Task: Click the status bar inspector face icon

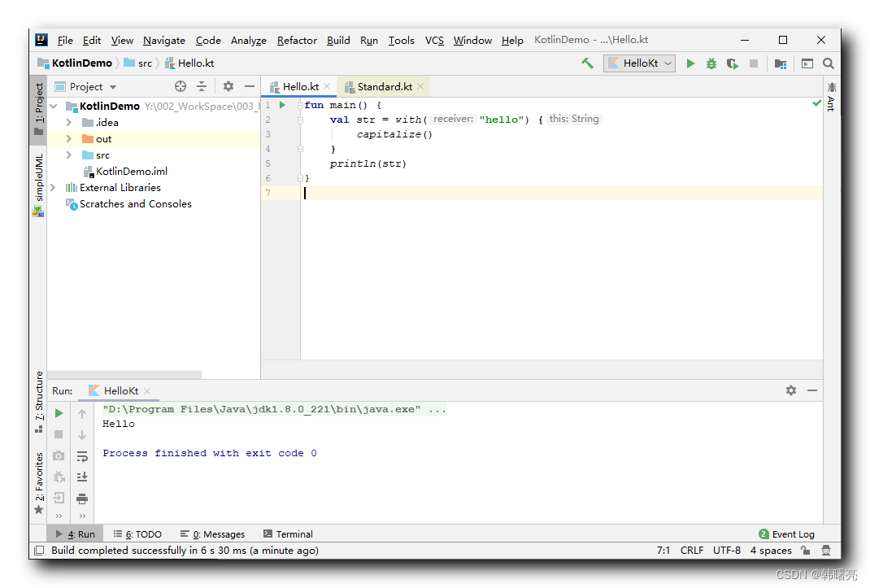Action: pos(826,551)
